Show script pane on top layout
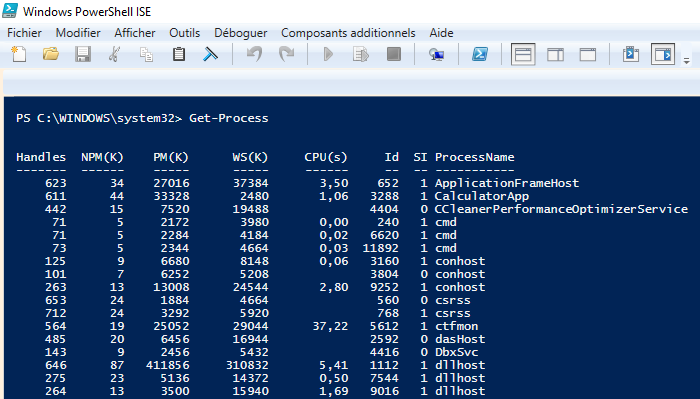 click(x=523, y=54)
